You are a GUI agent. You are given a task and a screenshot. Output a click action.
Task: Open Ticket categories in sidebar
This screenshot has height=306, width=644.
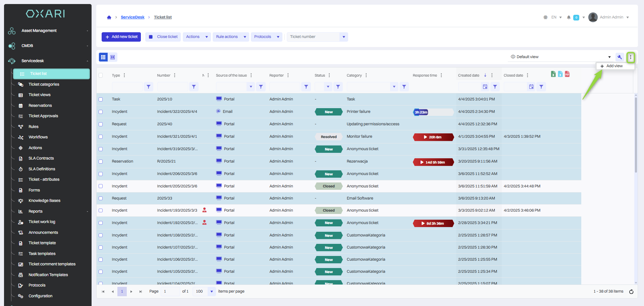pos(44,84)
